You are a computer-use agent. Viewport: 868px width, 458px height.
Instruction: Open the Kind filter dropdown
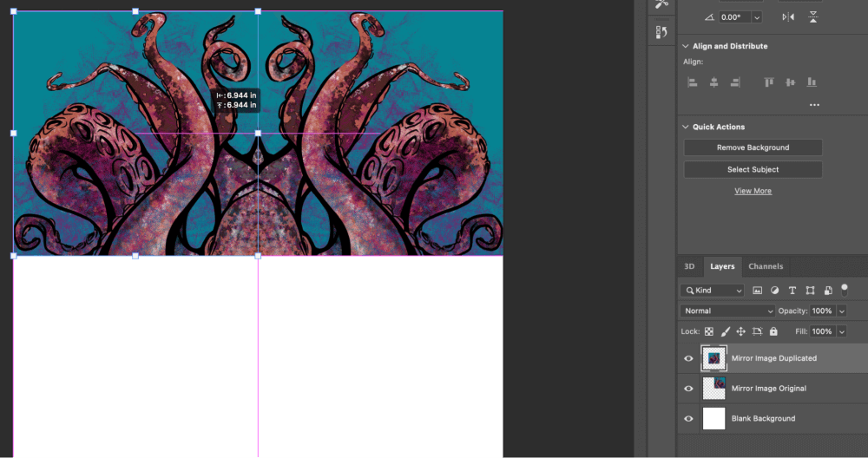tap(713, 290)
